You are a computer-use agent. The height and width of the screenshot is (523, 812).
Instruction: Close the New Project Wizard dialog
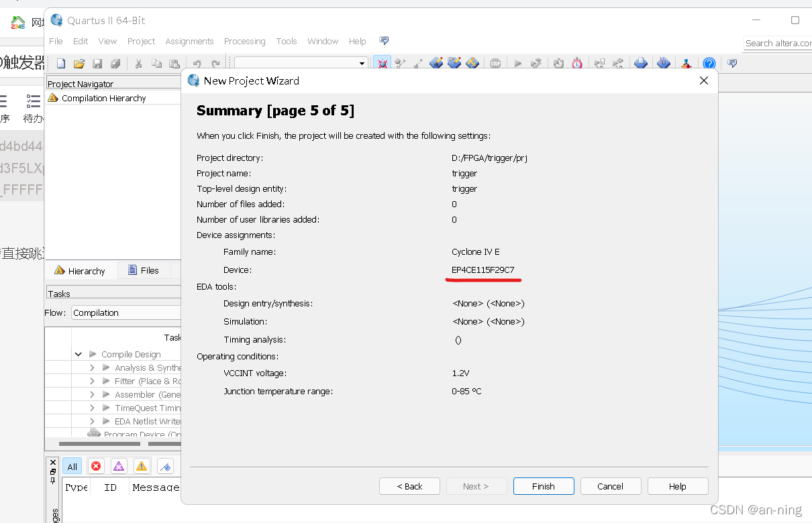[x=704, y=80]
